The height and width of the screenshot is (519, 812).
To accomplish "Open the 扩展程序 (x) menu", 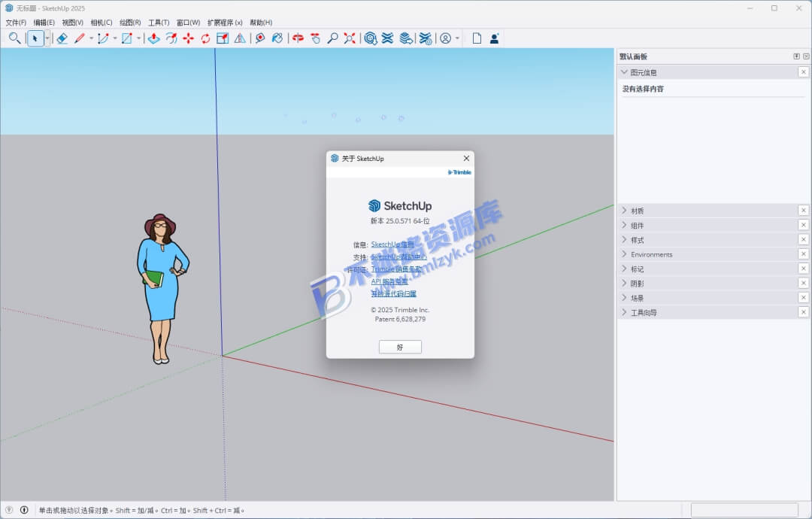I will pyautogui.click(x=225, y=23).
